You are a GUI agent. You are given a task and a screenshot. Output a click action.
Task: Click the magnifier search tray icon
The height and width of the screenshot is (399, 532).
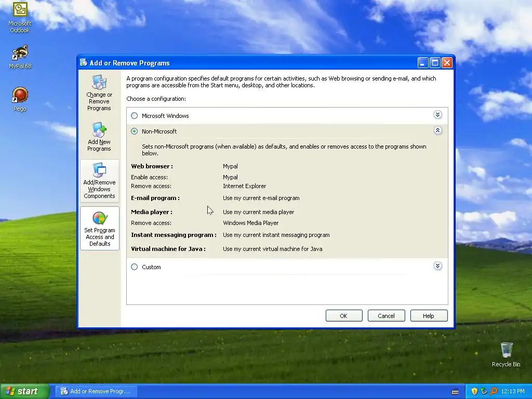(494, 391)
